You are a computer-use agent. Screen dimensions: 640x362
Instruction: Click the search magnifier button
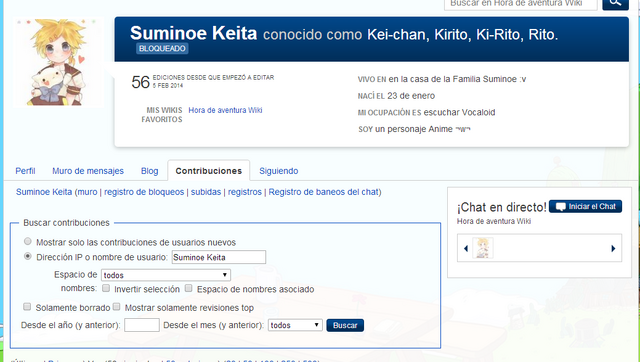(616, 3)
